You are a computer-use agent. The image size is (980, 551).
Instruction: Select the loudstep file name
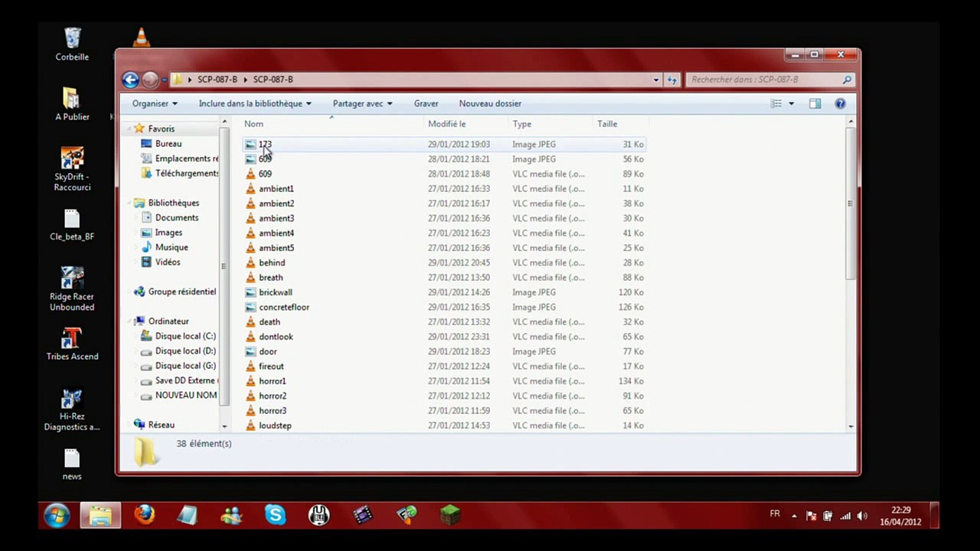275,425
